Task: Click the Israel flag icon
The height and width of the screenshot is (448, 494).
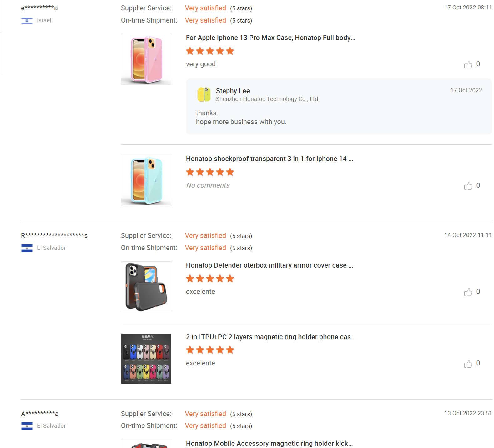Action: pyautogui.click(x=27, y=21)
